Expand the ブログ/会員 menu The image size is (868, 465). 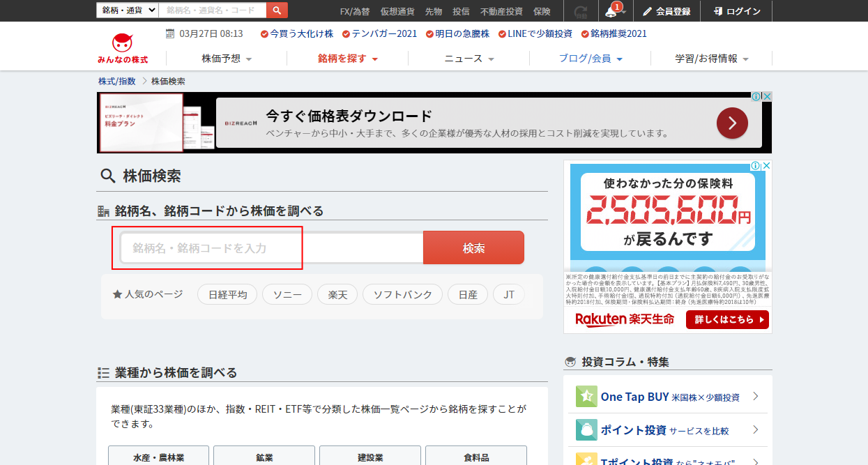point(591,59)
